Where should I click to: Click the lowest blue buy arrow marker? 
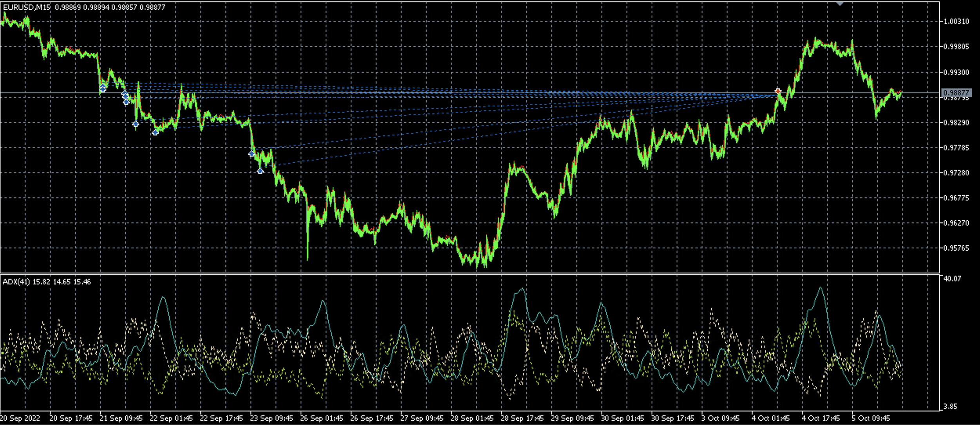[x=260, y=171]
